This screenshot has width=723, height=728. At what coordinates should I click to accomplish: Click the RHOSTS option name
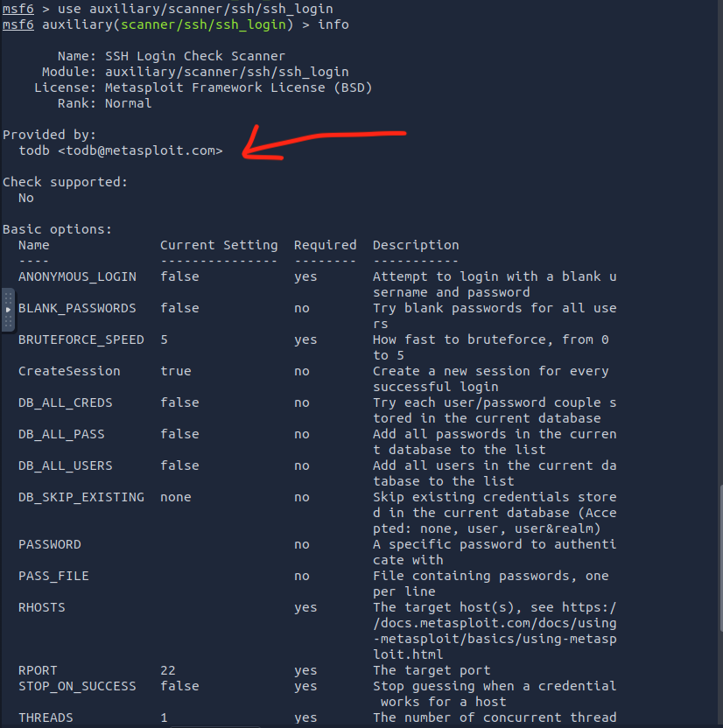point(42,607)
